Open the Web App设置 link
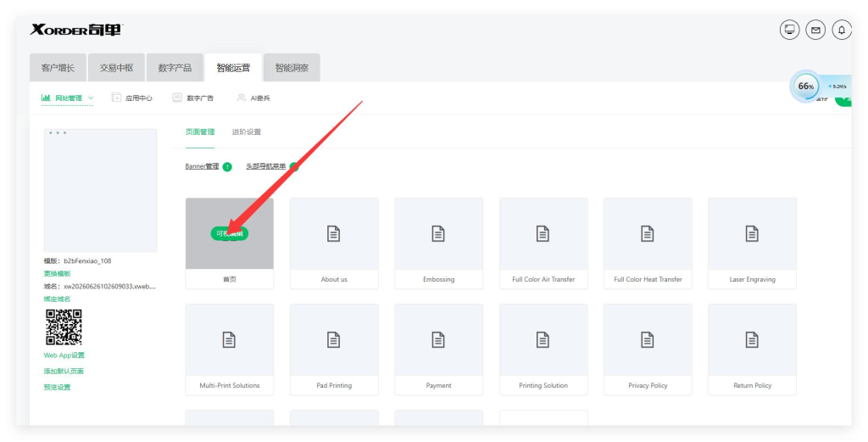The image size is (868, 442). point(64,355)
